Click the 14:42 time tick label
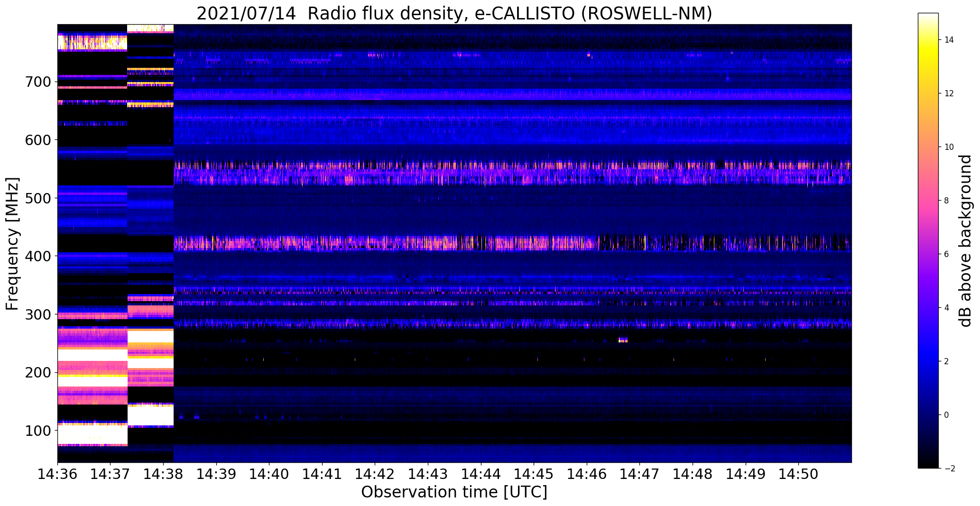The width and height of the screenshot is (980, 506). 375,474
